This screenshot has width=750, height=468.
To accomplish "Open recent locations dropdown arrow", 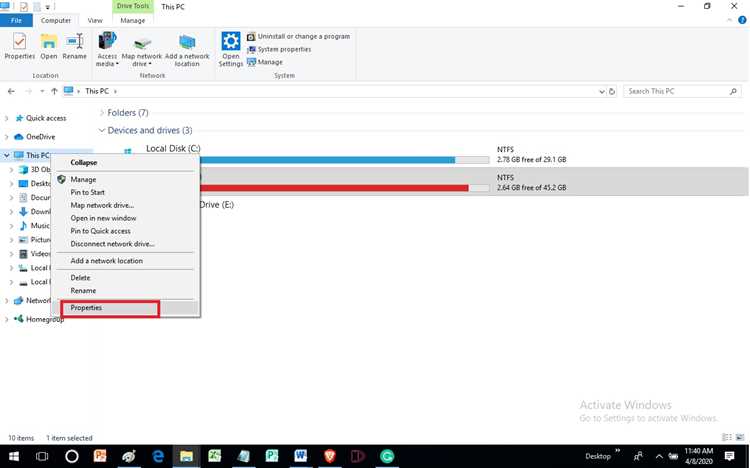I will [x=42, y=91].
